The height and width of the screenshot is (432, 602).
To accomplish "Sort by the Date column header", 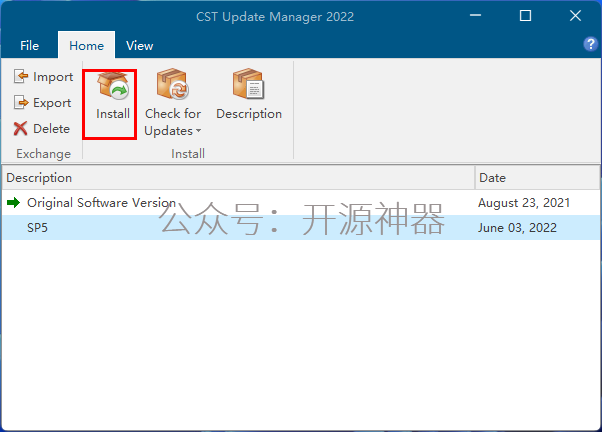I will (x=537, y=178).
